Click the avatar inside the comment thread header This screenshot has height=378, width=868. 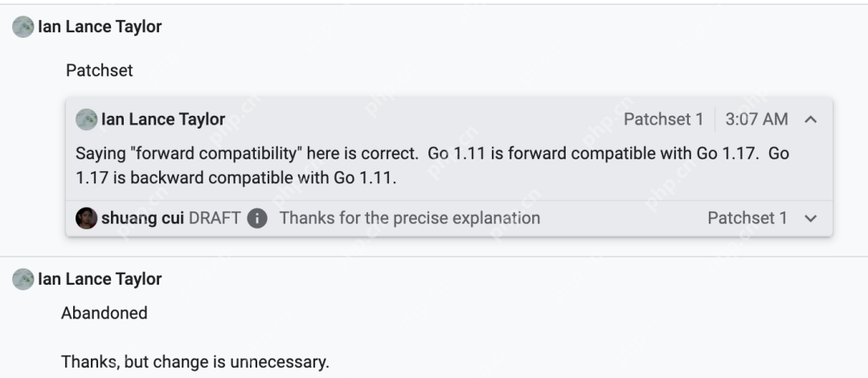(x=86, y=119)
